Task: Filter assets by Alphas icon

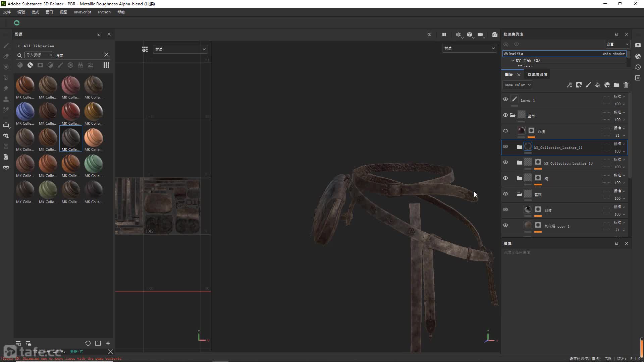Action: point(70,65)
